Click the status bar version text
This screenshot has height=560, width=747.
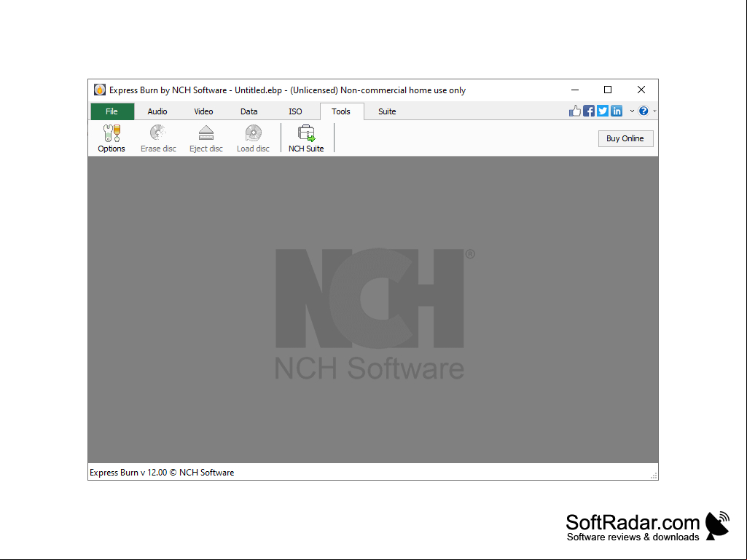click(162, 473)
